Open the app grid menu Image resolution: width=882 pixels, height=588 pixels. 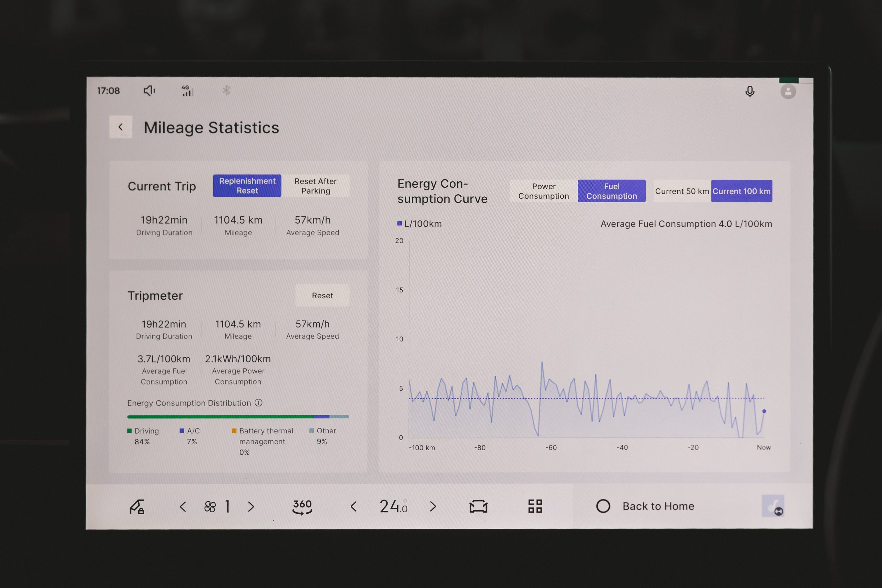(x=535, y=506)
